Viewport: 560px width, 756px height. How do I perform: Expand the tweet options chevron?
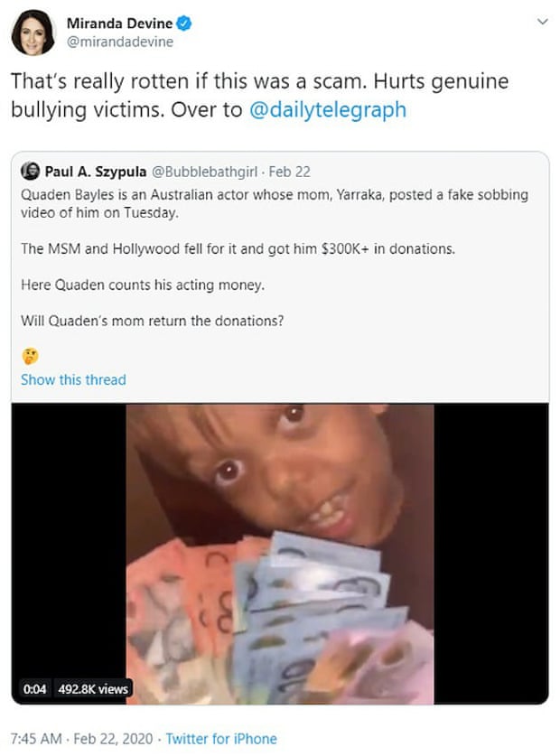(543, 22)
